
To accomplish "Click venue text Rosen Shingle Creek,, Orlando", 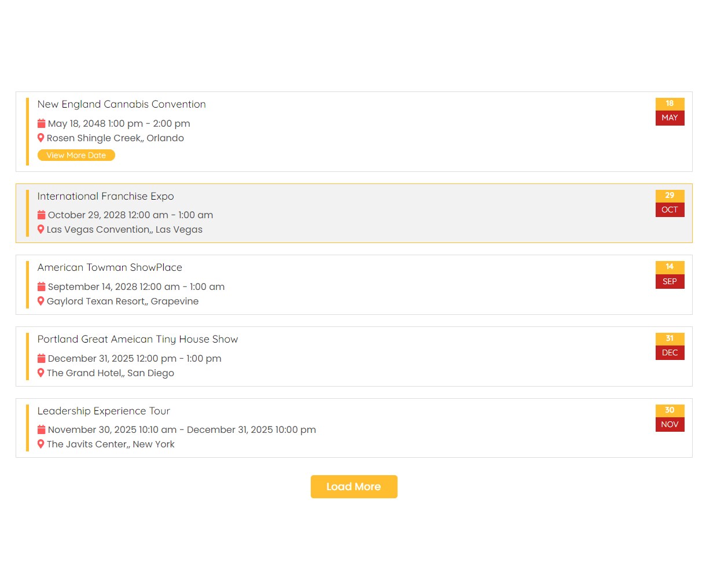I will [115, 138].
